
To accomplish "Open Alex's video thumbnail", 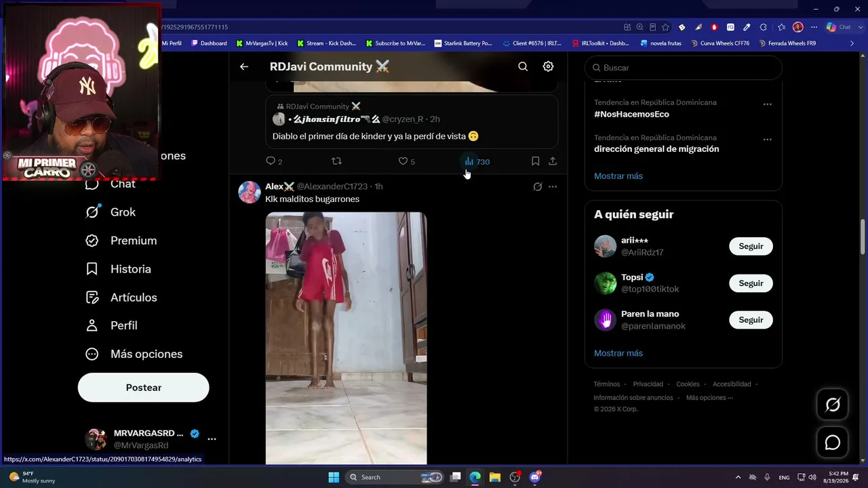I will [x=346, y=338].
